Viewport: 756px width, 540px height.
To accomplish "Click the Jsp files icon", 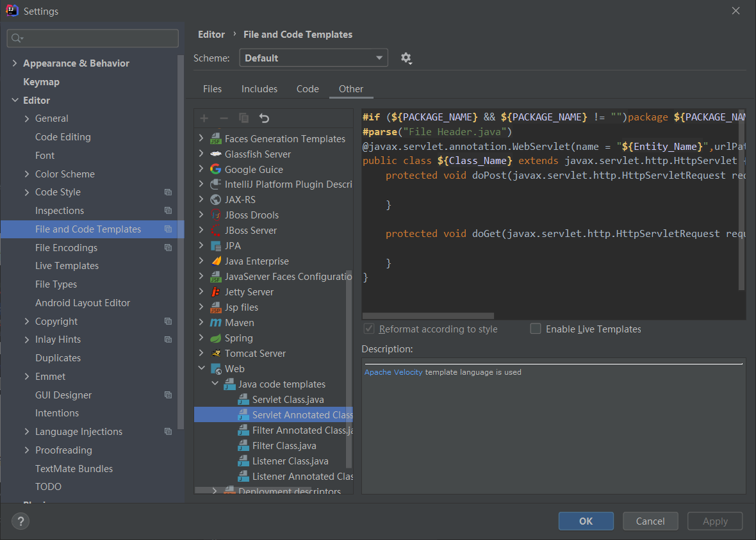I will pyautogui.click(x=215, y=307).
